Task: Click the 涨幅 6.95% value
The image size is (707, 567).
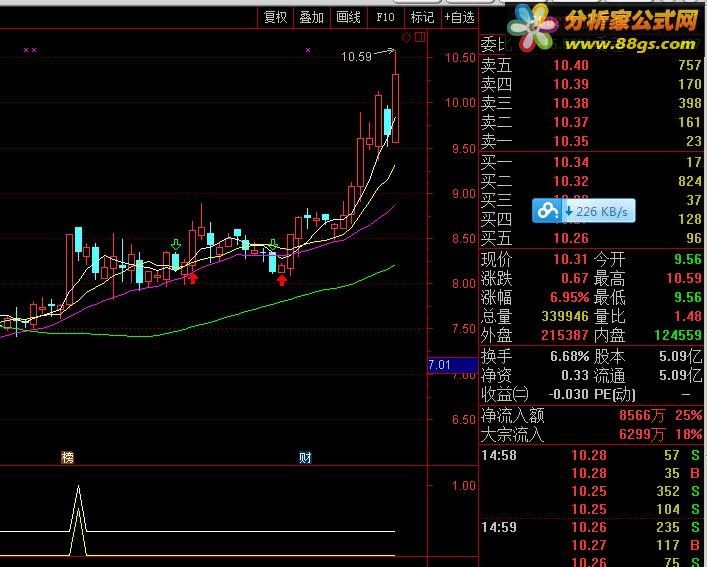Action: (569, 297)
